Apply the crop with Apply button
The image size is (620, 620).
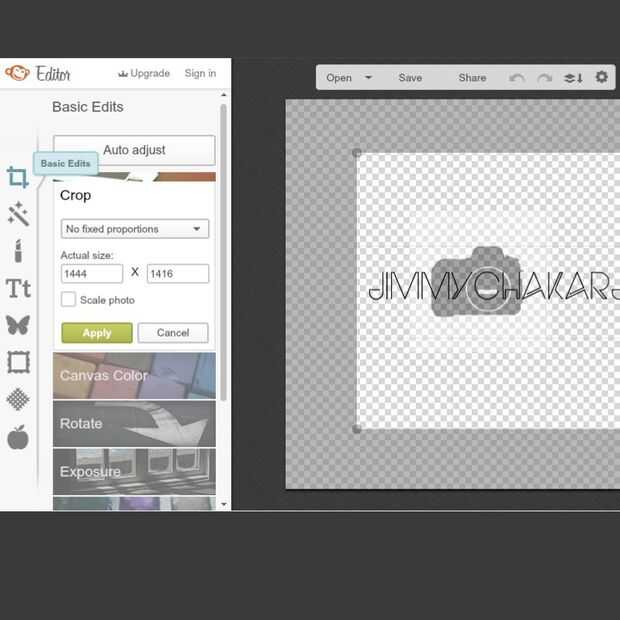coord(97,333)
